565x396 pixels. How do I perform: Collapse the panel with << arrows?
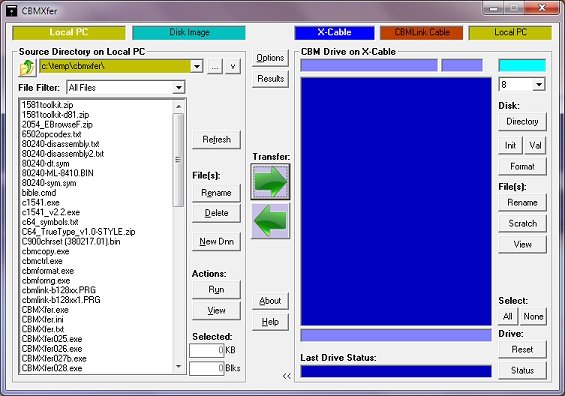[286, 377]
